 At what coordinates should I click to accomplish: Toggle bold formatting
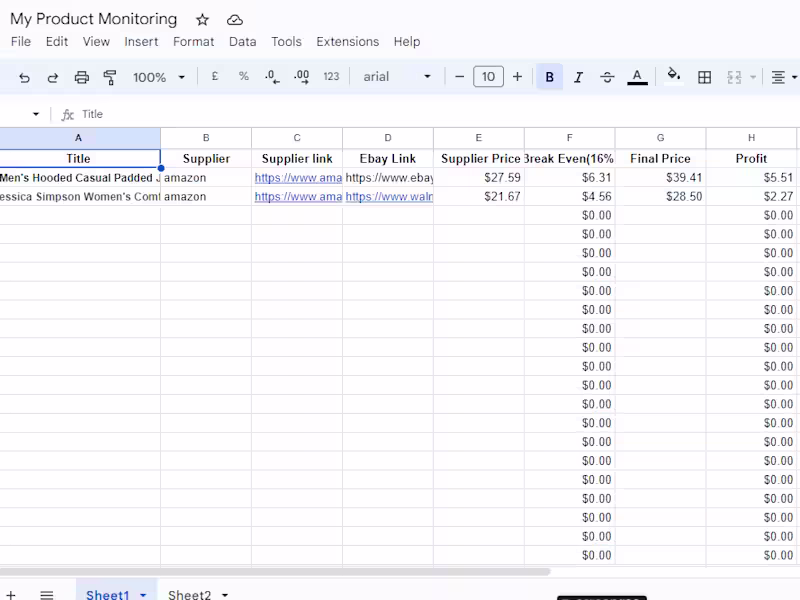coord(549,77)
